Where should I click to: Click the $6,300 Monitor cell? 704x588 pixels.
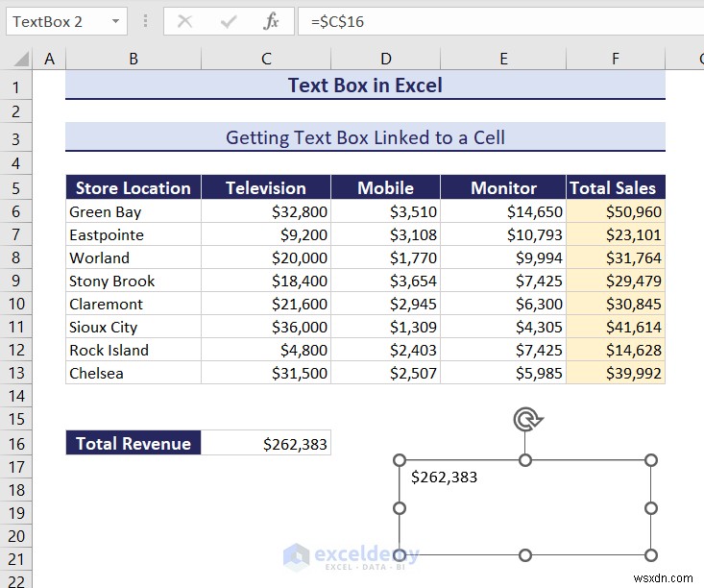503,304
